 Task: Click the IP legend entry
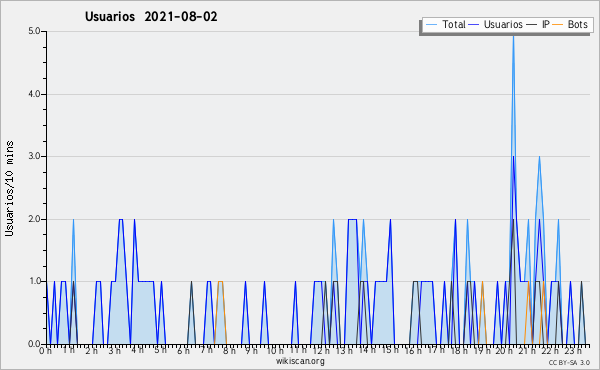point(538,24)
